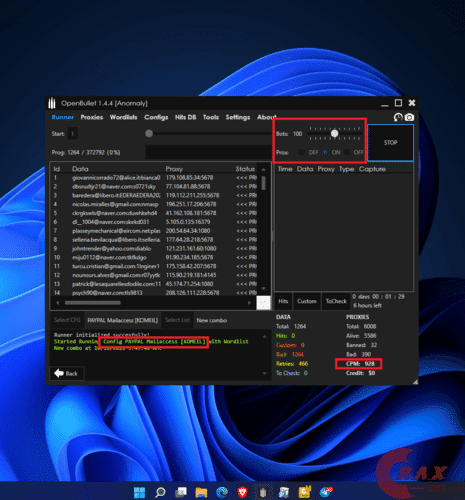The width and height of the screenshot is (465, 500).
Task: Click the Start position slider handle
Action: [x=149, y=133]
